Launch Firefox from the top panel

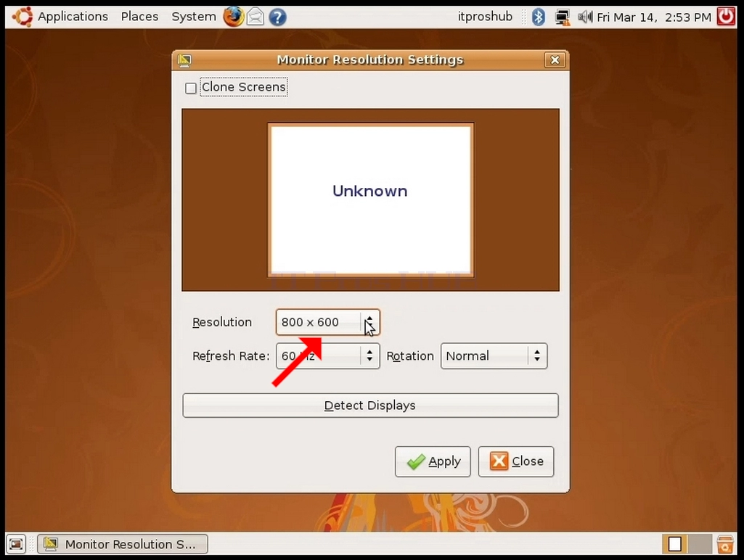point(234,17)
